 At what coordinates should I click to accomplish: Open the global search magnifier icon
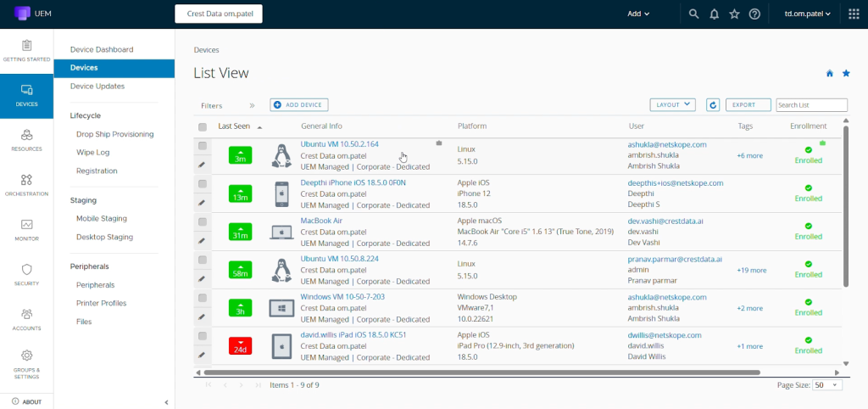(x=693, y=14)
